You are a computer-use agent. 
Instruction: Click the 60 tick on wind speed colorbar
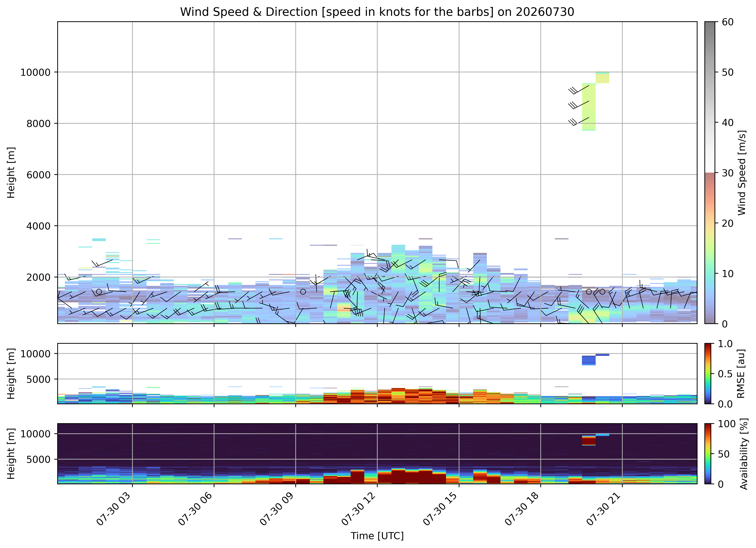pyautogui.click(x=728, y=22)
